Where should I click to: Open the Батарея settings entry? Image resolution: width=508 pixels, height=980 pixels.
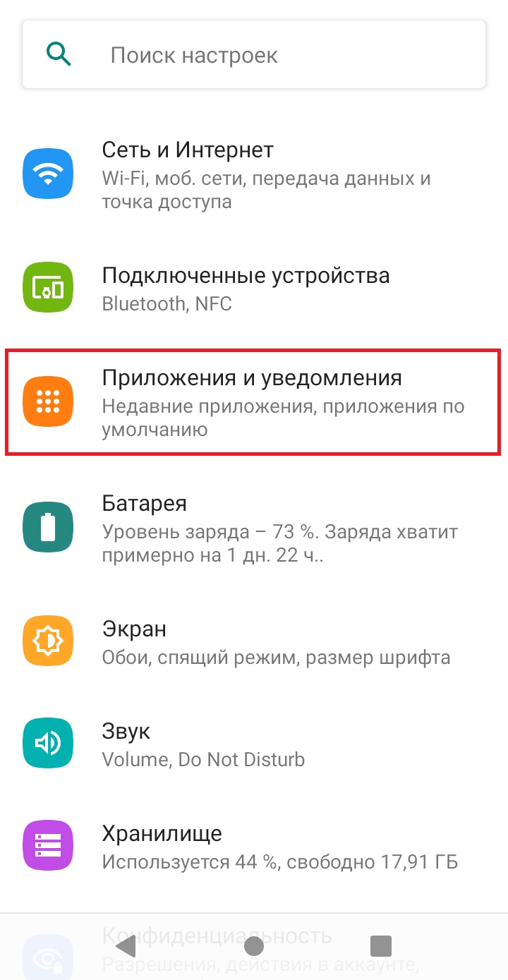point(254,528)
